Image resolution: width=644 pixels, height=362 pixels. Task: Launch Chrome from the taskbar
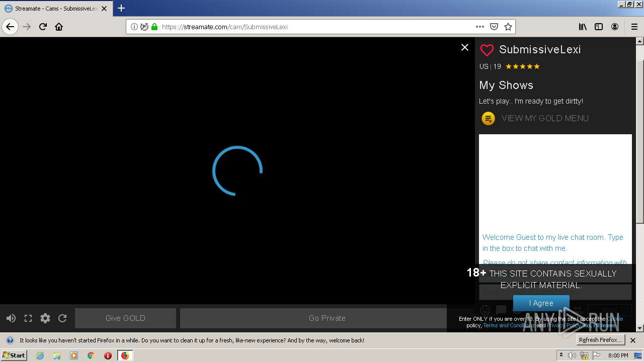[x=91, y=355]
